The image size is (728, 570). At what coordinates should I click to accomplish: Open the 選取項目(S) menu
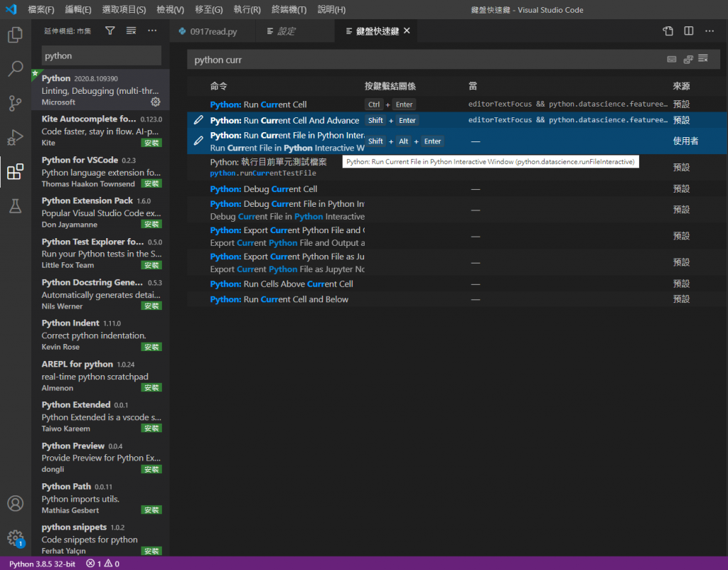(124, 10)
